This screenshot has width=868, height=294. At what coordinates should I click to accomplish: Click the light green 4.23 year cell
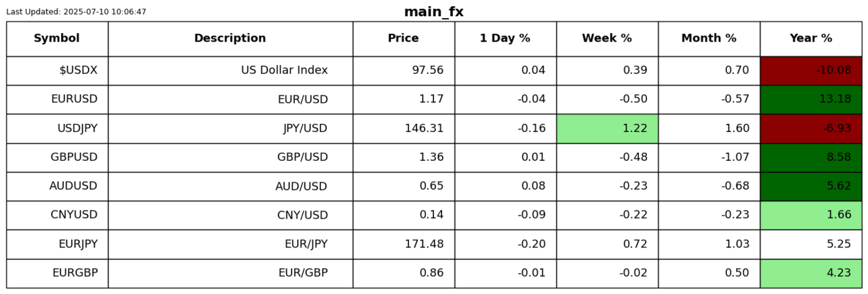click(x=811, y=273)
